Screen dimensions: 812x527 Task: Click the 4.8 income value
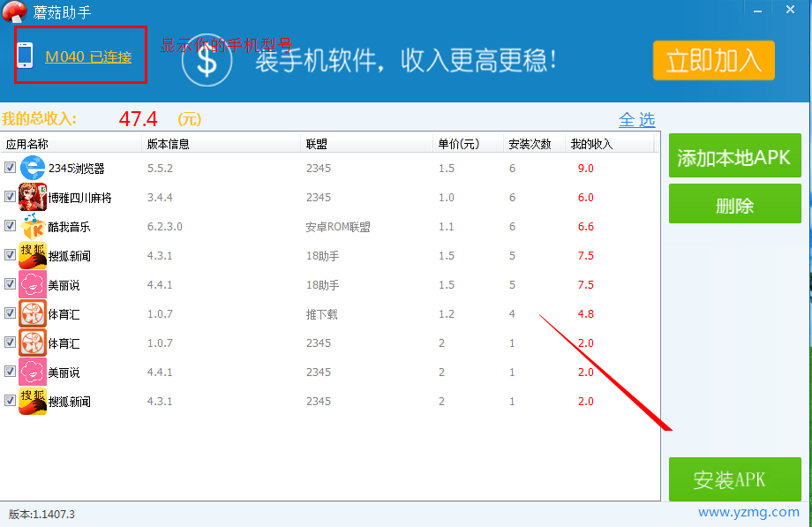click(x=586, y=314)
